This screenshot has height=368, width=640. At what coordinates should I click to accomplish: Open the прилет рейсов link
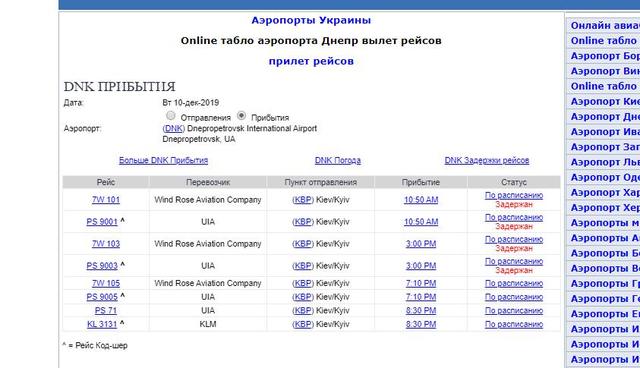[x=311, y=61]
